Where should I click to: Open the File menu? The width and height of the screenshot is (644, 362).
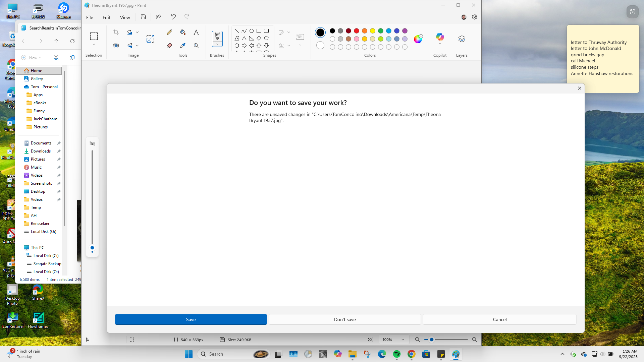89,17
